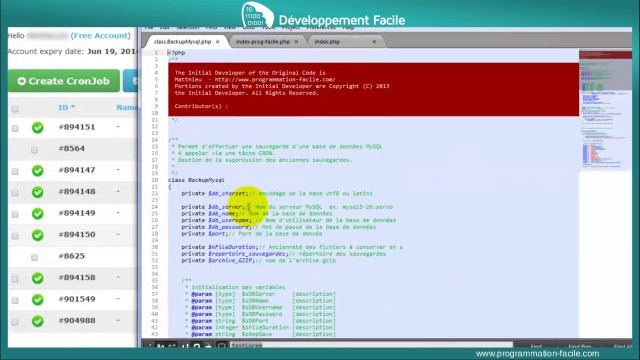Check the box for cron job #894148
Screen dimensions: 640x360
point(15,193)
